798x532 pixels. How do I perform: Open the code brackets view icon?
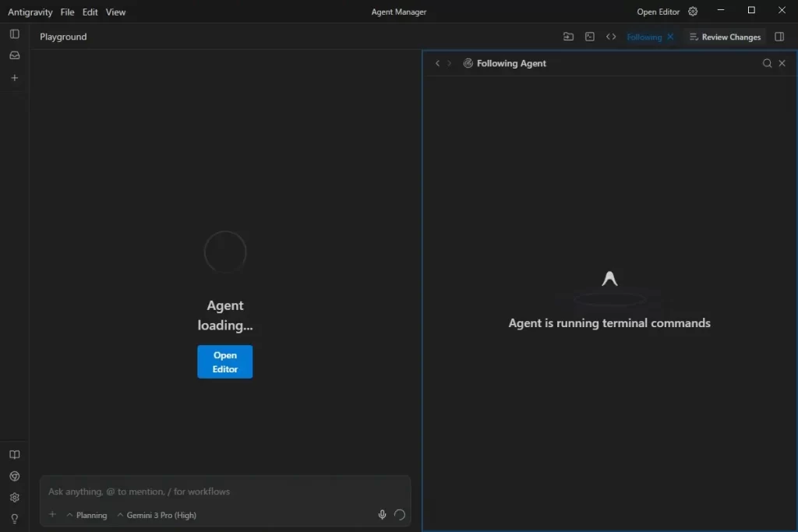pyautogui.click(x=611, y=37)
